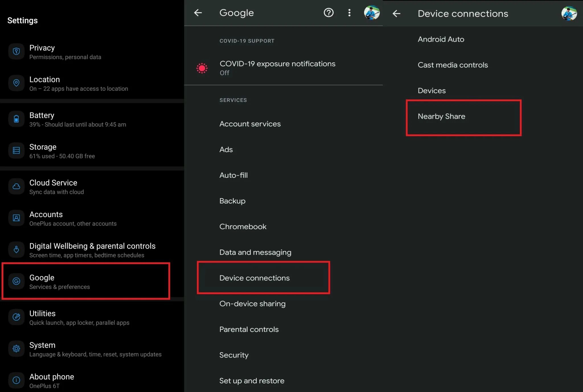Open Account services
This screenshot has width=583, height=392.
tap(250, 124)
